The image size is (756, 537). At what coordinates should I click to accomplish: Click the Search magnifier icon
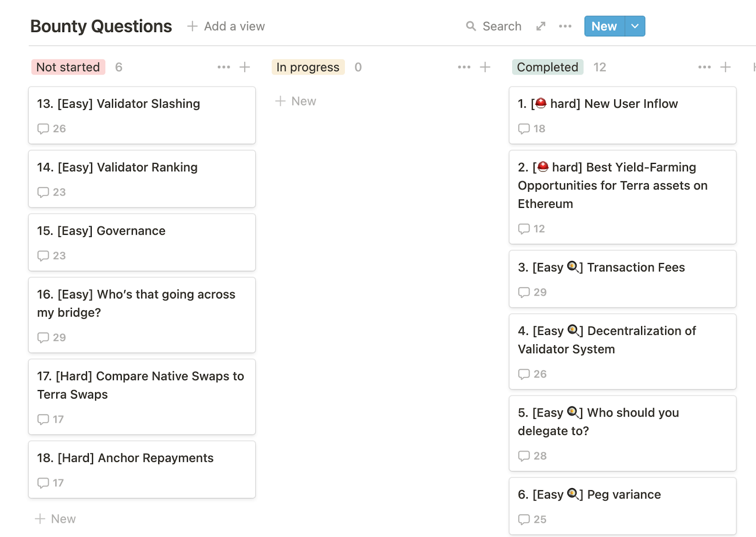[471, 26]
